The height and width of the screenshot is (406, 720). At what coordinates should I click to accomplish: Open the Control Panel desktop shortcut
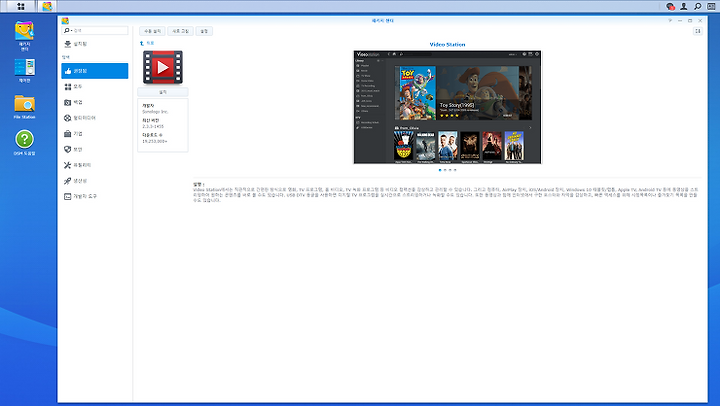pos(24,70)
